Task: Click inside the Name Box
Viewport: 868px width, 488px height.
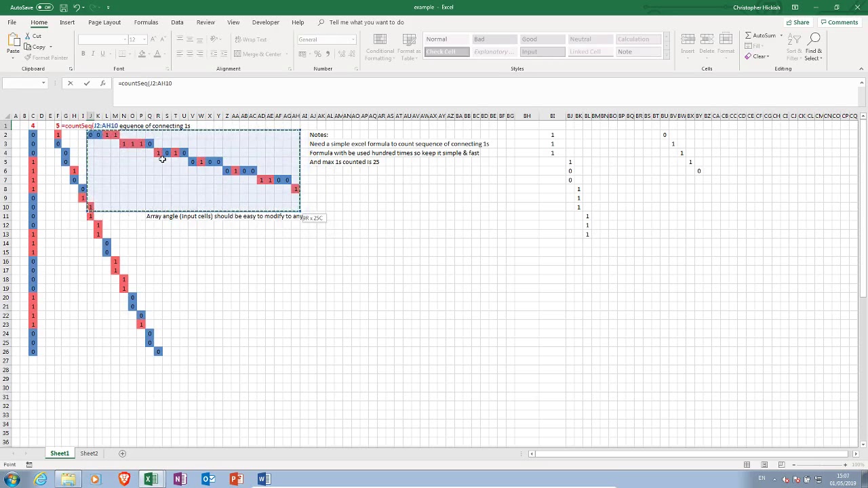Action: (22, 83)
